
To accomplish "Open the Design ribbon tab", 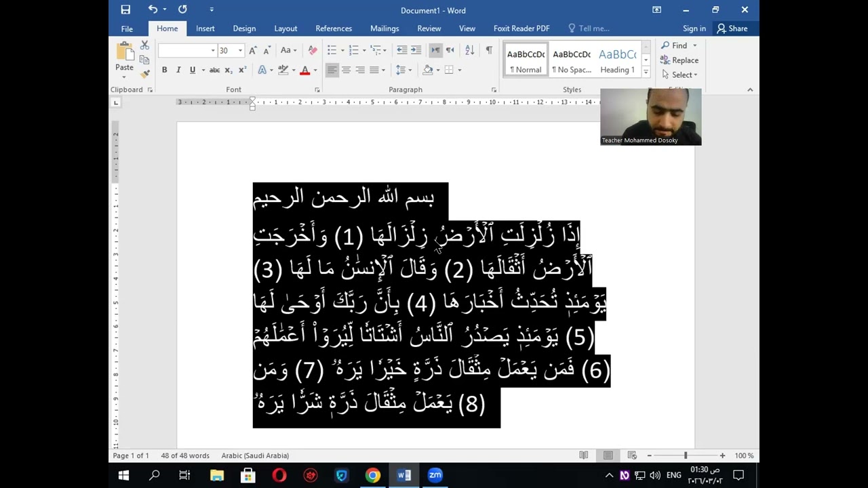I will point(244,28).
